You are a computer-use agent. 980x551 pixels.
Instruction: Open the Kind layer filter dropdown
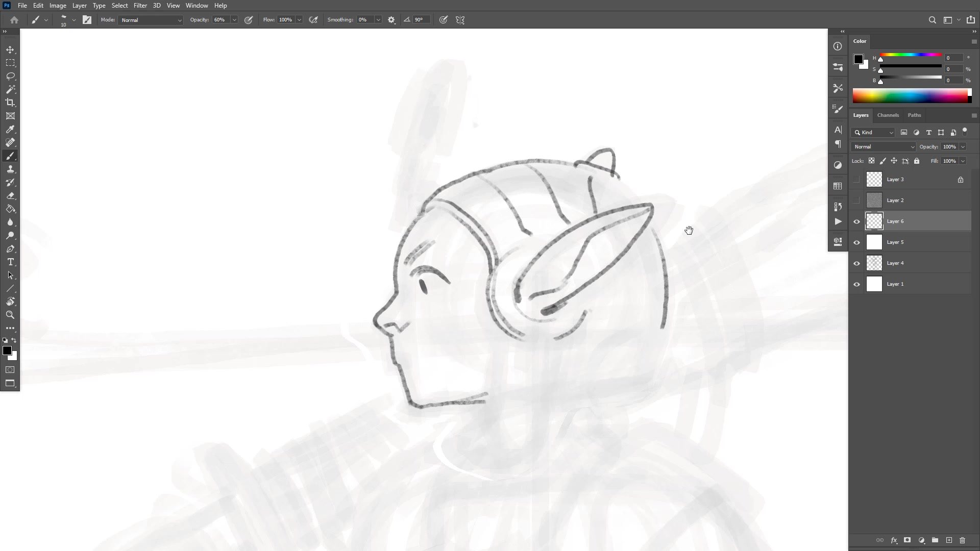click(x=873, y=133)
